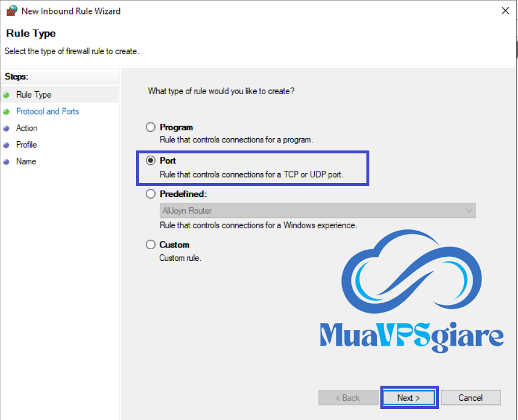Click blue bullet beside Action step
Screen dimensions: 518x420
tap(6, 128)
